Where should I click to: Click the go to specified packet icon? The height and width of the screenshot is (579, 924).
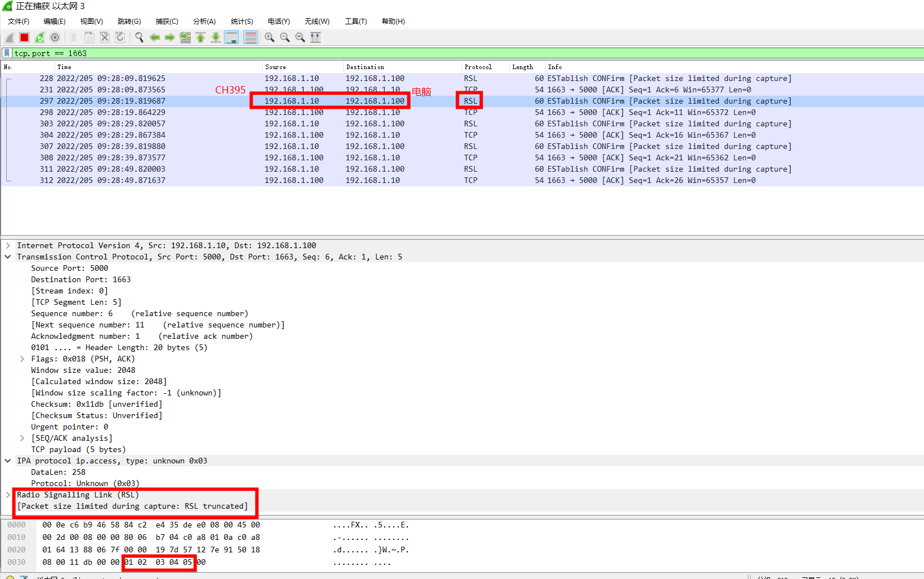[x=185, y=37]
